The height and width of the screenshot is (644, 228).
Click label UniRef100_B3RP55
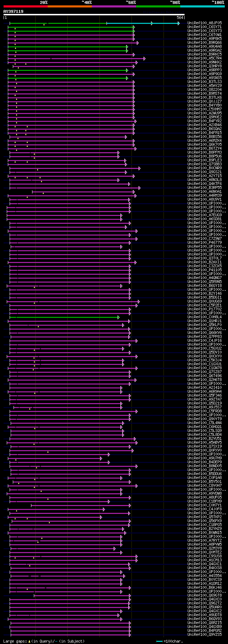204,188
